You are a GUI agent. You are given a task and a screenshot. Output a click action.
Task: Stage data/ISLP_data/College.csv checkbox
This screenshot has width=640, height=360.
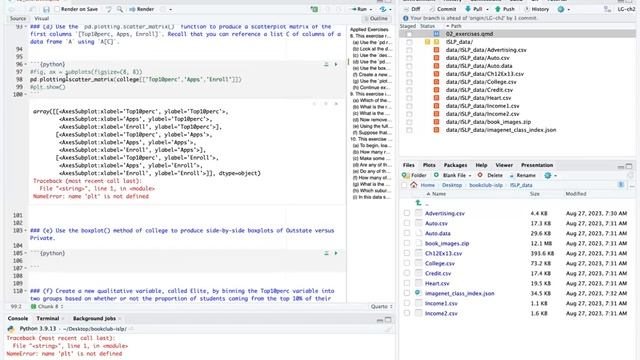[409, 82]
